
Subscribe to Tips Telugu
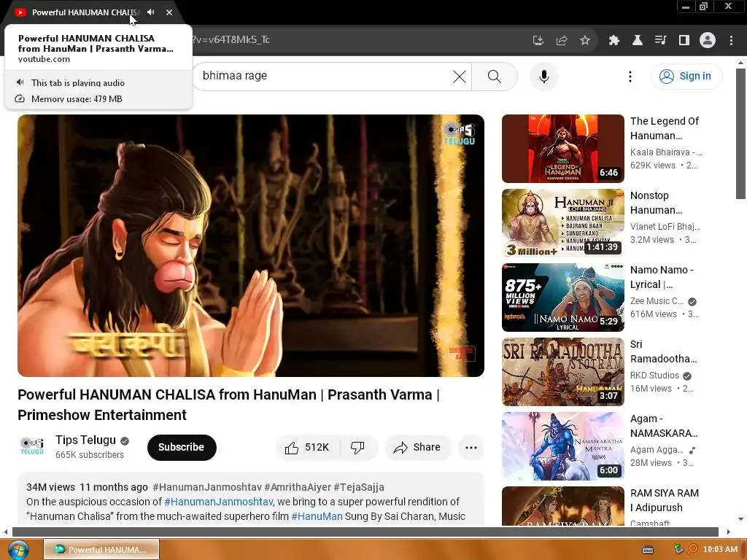[182, 447]
